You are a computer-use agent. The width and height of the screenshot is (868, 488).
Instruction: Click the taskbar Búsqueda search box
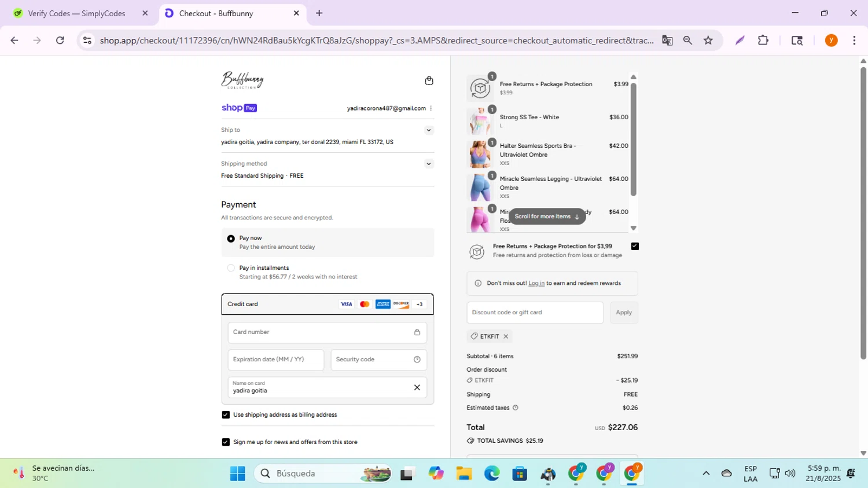click(x=324, y=474)
